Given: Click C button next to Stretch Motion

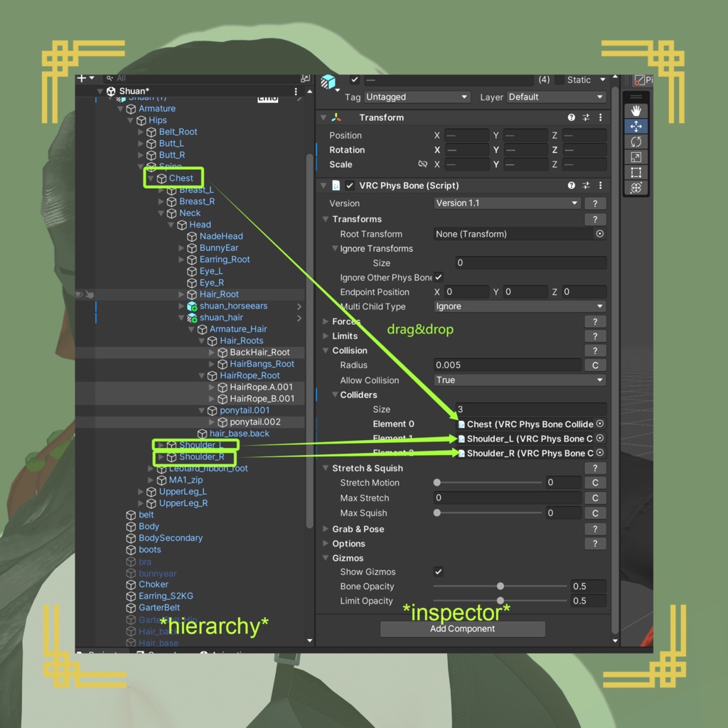Looking at the screenshot, I should 595,483.
